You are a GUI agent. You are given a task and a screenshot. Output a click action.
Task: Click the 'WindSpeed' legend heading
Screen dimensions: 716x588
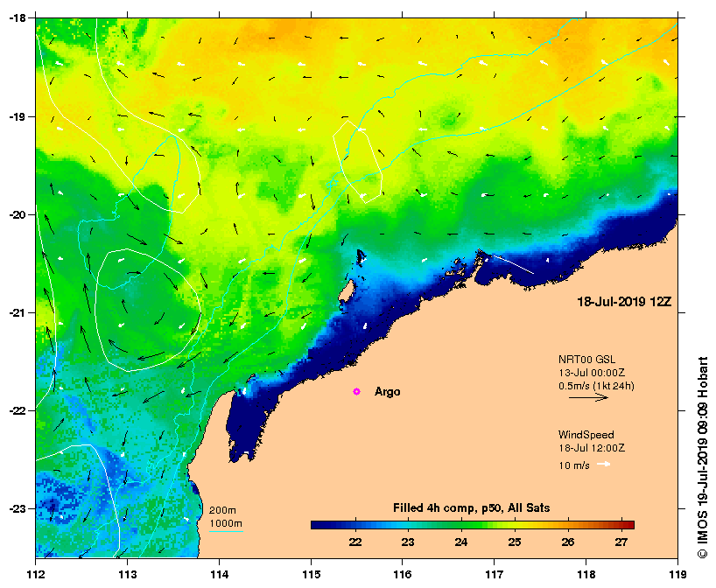pyautogui.click(x=586, y=435)
